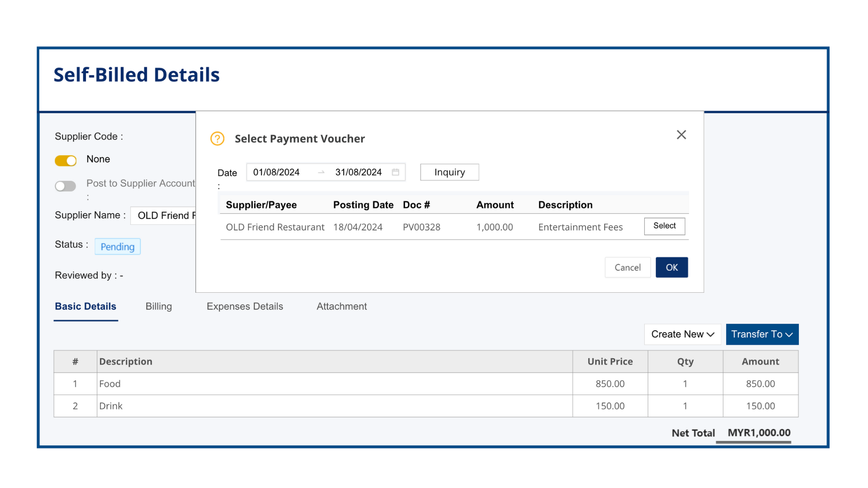Click the Supplier/Payee column header

point(261,205)
